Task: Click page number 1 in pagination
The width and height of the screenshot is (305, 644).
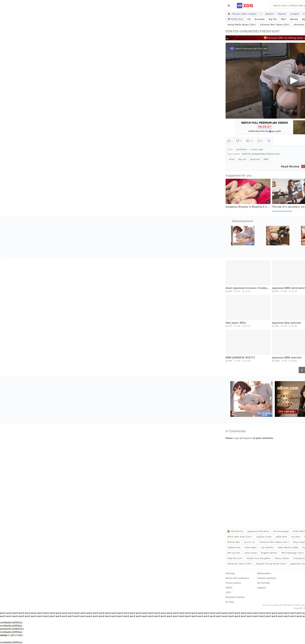Action: [302, 370]
